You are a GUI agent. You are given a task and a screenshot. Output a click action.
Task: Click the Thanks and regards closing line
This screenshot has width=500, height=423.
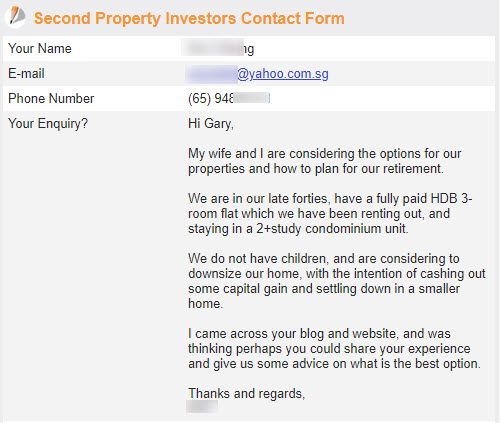click(x=246, y=393)
